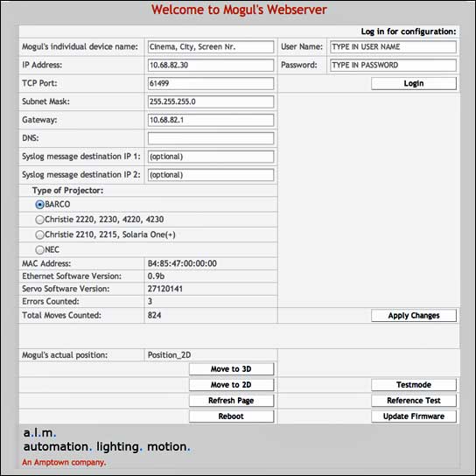Click Move to 3D button
Screen dimensions: 476x476
pos(231,369)
